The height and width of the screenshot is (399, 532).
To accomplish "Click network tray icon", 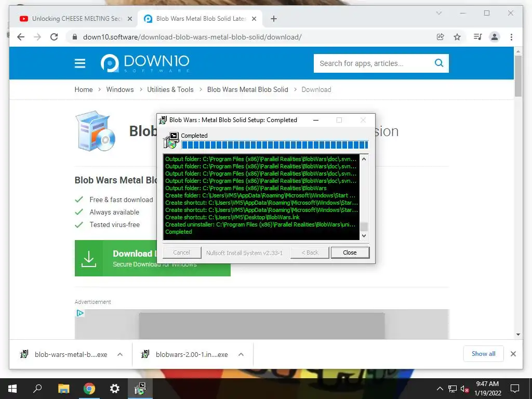I will tap(453, 389).
